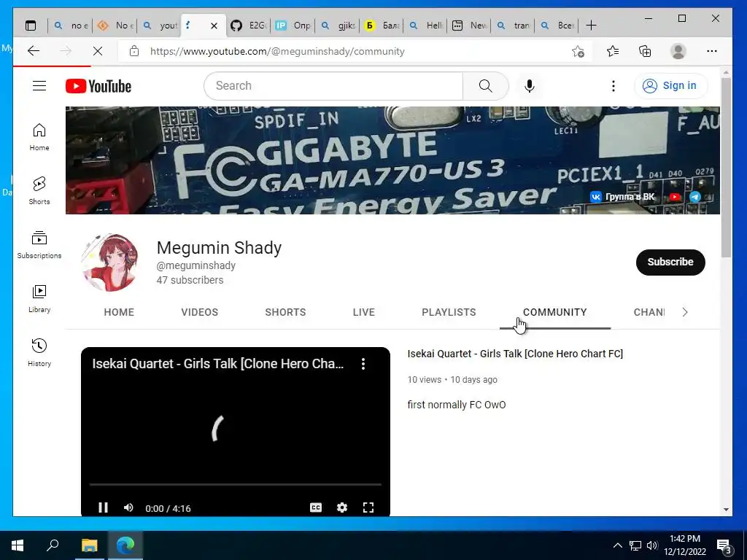Open Windows taskbar search

[53, 545]
